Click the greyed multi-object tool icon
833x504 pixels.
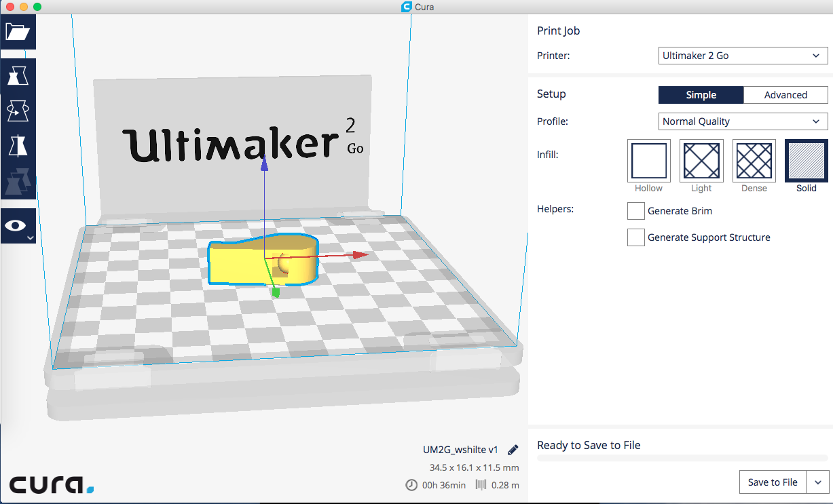coord(18,180)
